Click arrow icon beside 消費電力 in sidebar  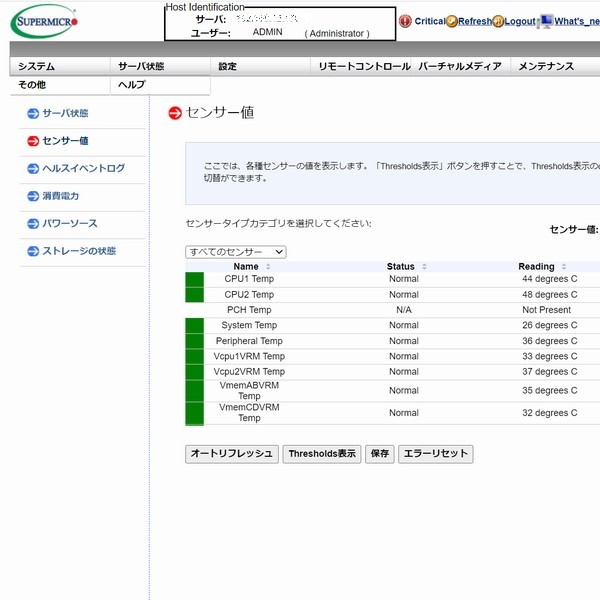[33, 196]
